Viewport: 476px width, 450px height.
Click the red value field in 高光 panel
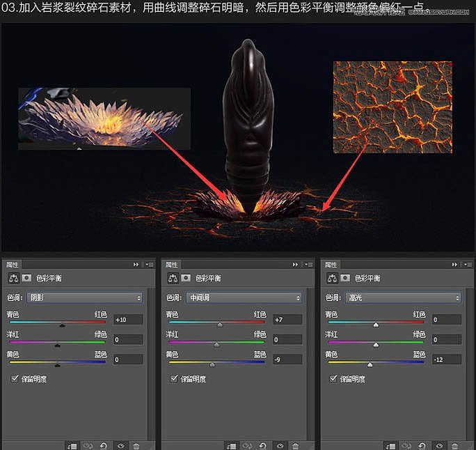447,320
